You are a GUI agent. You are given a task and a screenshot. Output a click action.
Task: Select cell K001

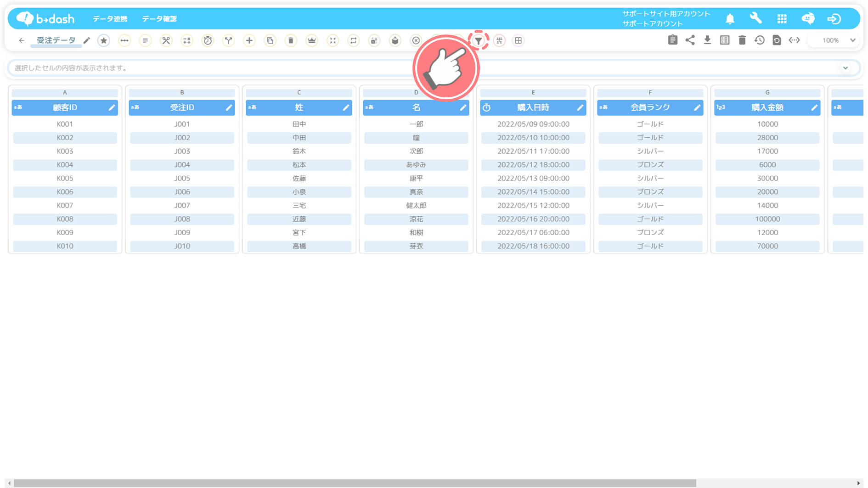click(65, 124)
